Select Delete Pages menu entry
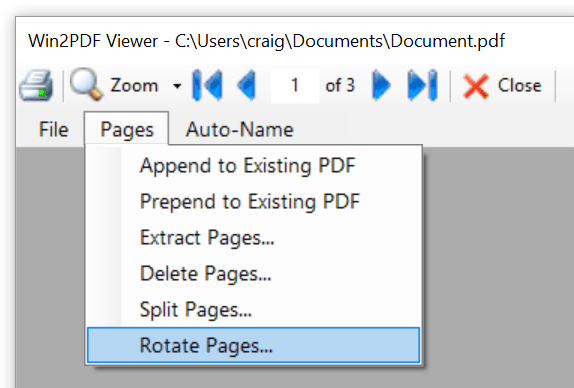574x388 pixels. (253, 273)
